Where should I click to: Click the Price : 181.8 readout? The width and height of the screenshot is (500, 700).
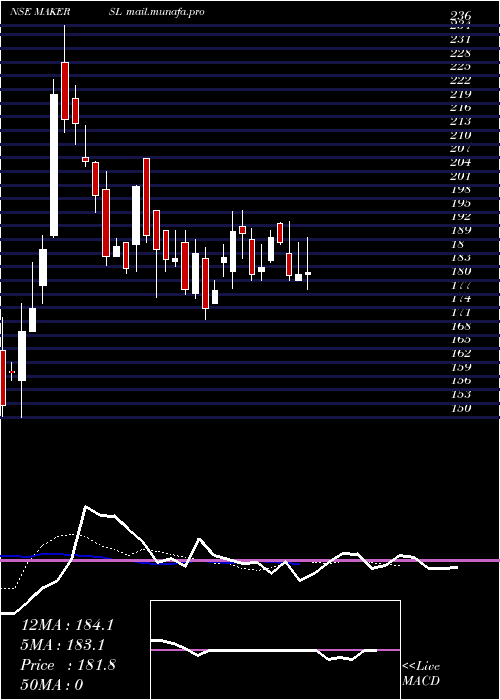tap(68, 665)
